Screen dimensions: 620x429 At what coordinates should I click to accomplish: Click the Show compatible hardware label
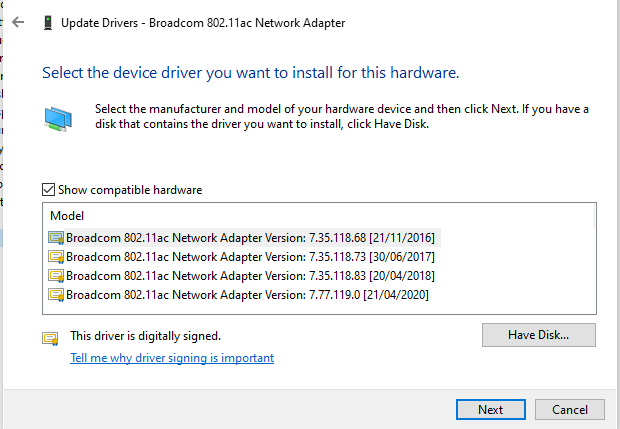(x=130, y=190)
